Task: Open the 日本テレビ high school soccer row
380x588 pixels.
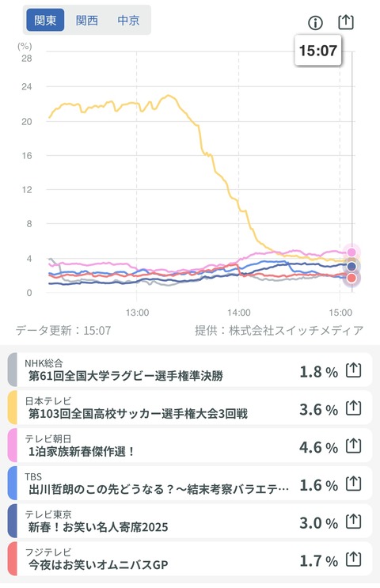Action: (x=190, y=408)
